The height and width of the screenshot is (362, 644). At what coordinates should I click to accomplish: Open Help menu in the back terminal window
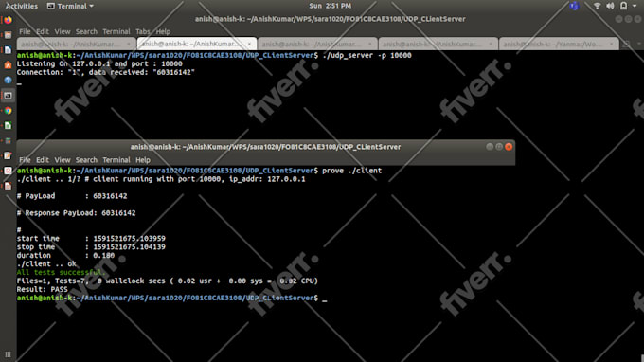(163, 31)
